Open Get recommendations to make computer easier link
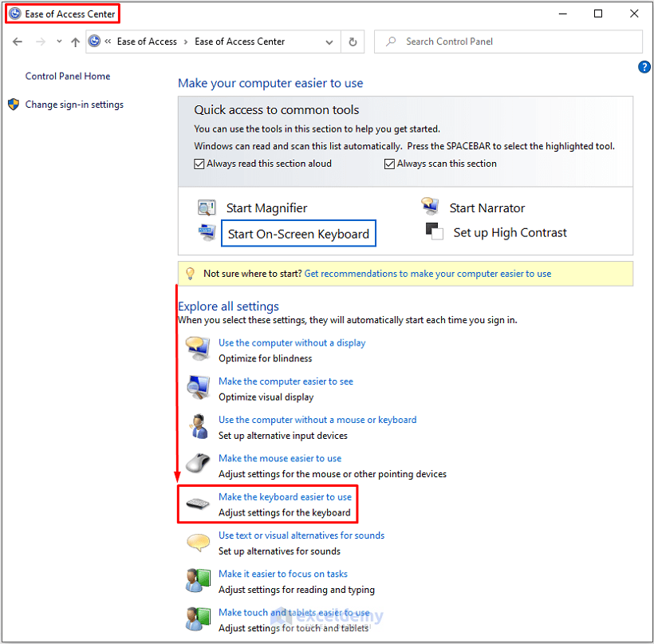The width and height of the screenshot is (654, 644). (427, 274)
